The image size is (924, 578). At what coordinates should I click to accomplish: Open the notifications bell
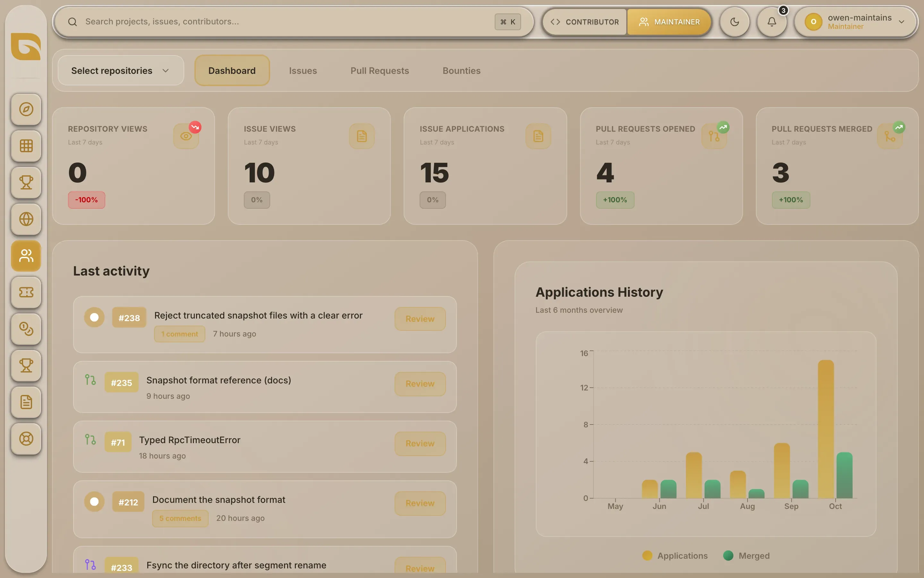[x=772, y=22]
